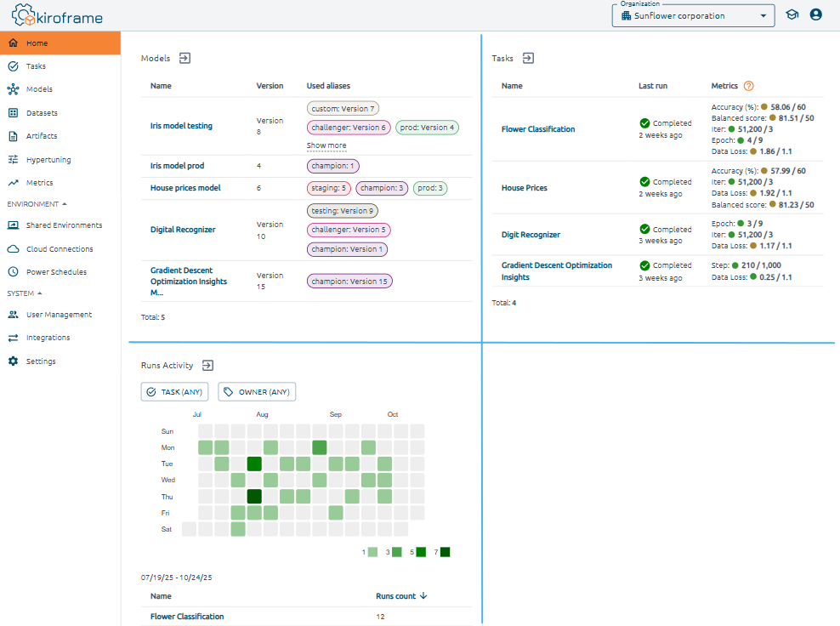Click the Kiroframe logo
This screenshot has width=840, height=626.
60,15
